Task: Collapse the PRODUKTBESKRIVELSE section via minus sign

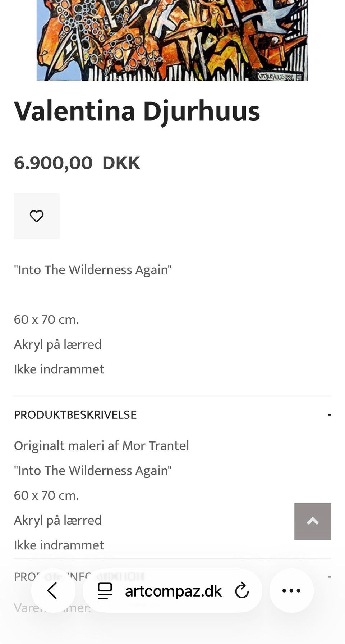Action: (329, 415)
